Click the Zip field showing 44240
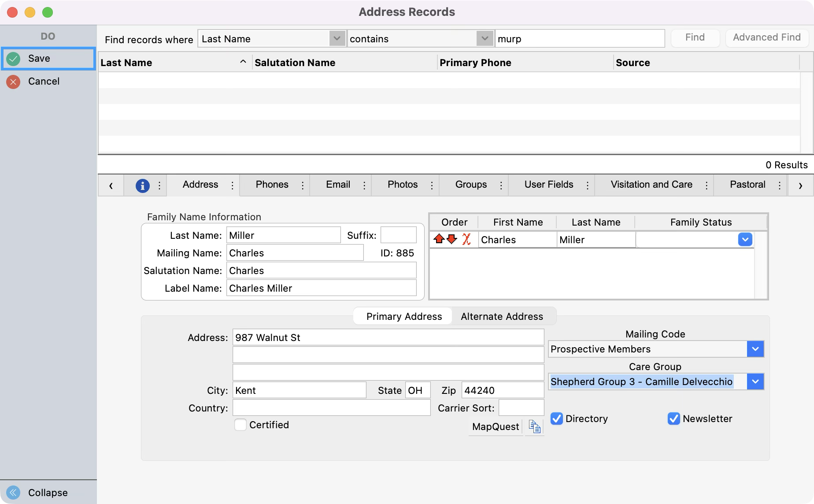 503,390
